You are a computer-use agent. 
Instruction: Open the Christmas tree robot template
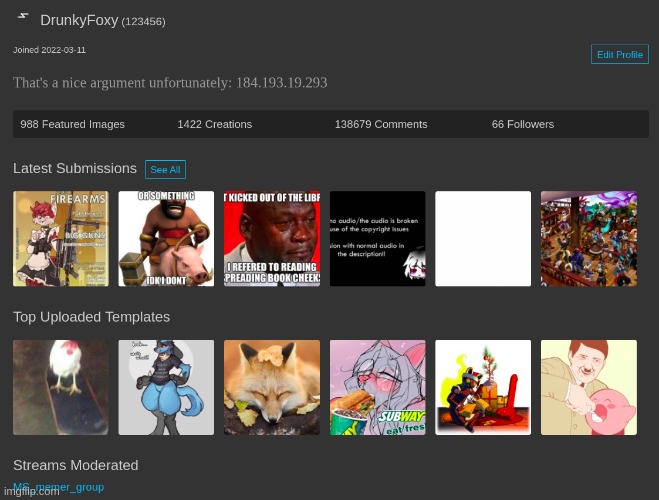[483, 387]
